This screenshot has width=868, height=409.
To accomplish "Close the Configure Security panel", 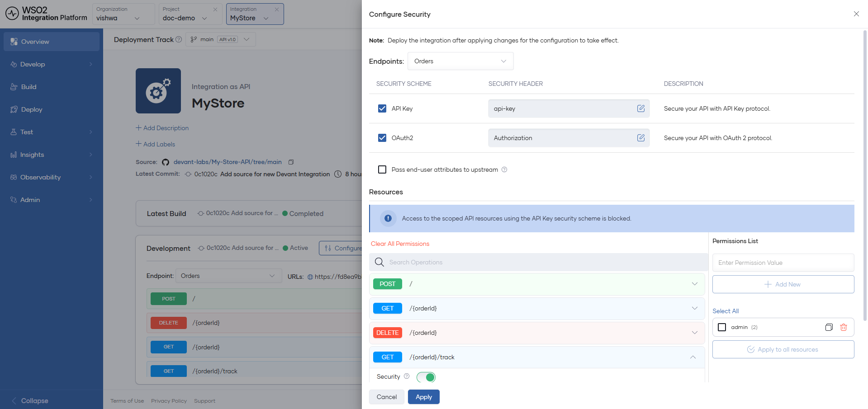I will [856, 14].
